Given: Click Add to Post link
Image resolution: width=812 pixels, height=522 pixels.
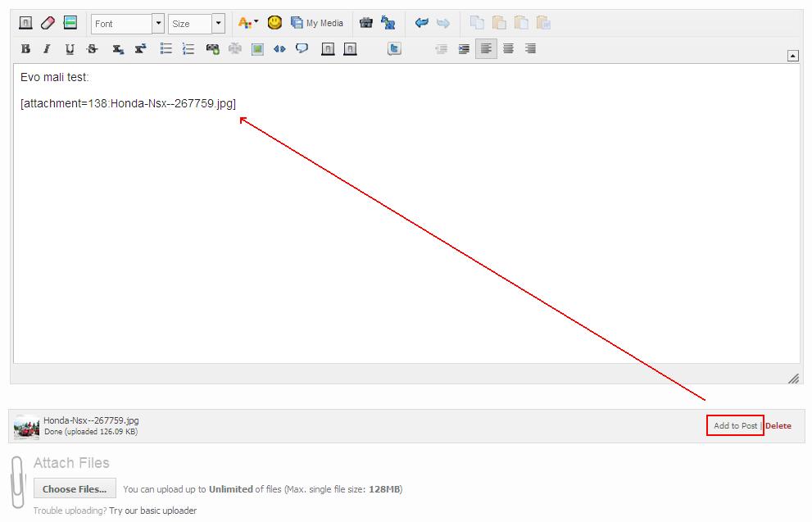Looking at the screenshot, I should click(735, 426).
